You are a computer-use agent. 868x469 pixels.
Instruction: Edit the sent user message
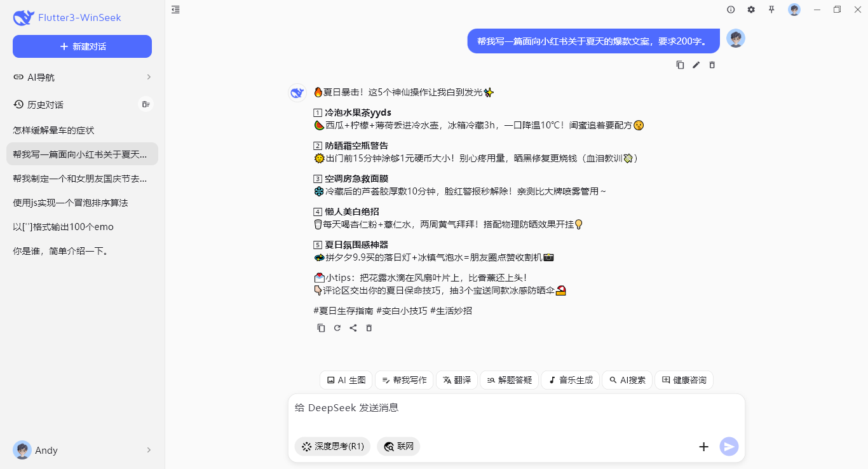(x=696, y=64)
